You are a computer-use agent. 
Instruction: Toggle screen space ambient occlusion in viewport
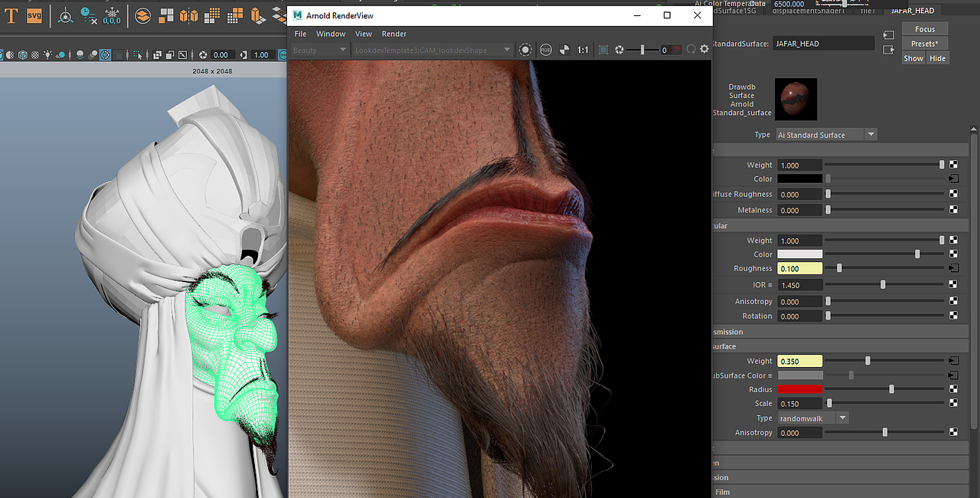pos(80,55)
